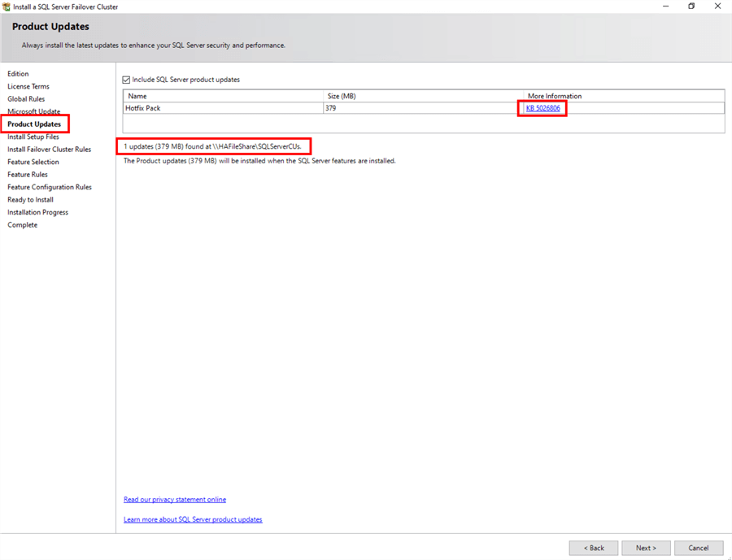Select the Installation Progress step
Screen dimensions: 732x560
tap(37, 212)
